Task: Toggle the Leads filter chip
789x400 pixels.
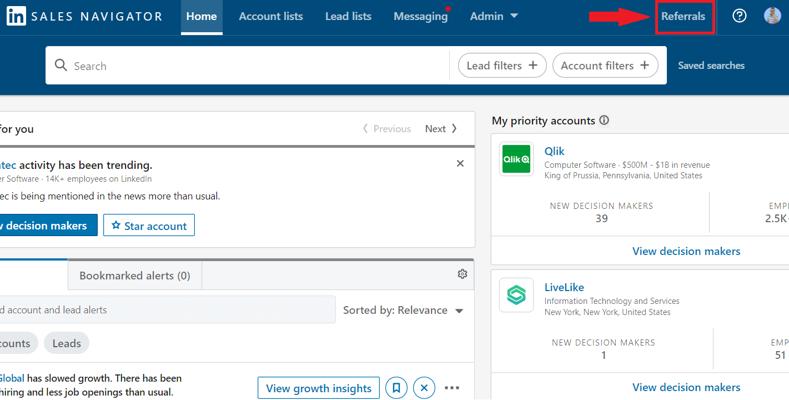Action: [66, 343]
